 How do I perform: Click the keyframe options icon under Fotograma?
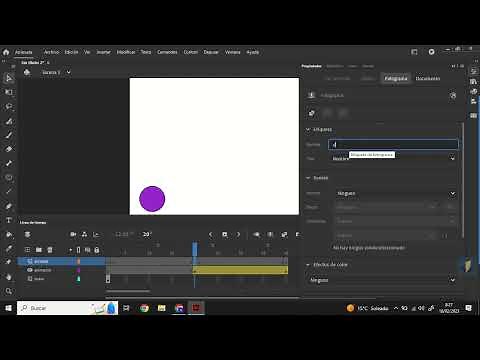[311, 113]
